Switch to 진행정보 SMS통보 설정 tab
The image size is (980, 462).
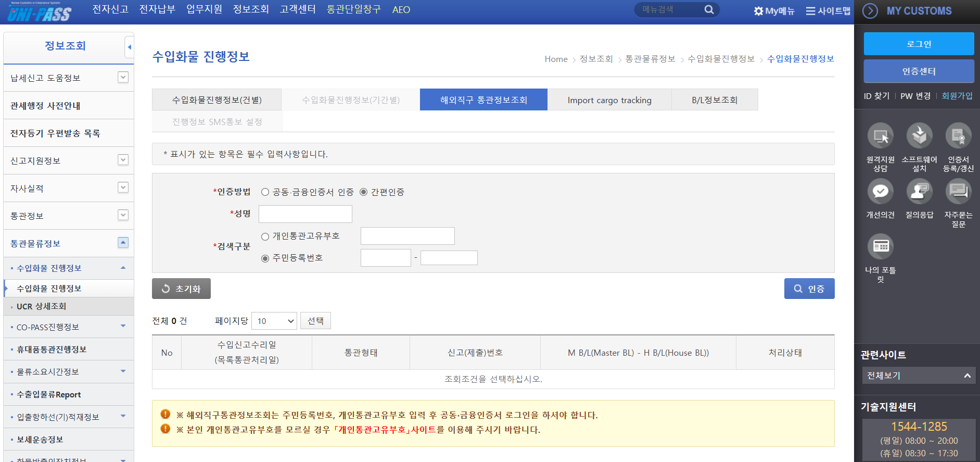217,121
